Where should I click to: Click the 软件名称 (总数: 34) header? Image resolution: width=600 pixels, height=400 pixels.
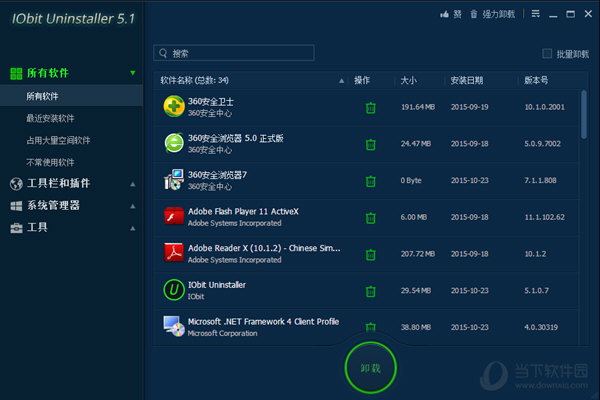pos(194,80)
